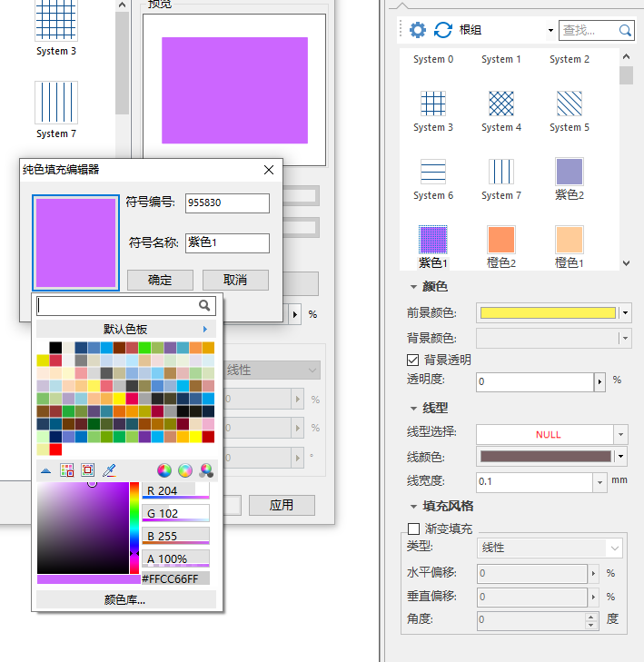Collapse the color picker with blue triangle
The width and height of the screenshot is (644, 662).
(46, 470)
